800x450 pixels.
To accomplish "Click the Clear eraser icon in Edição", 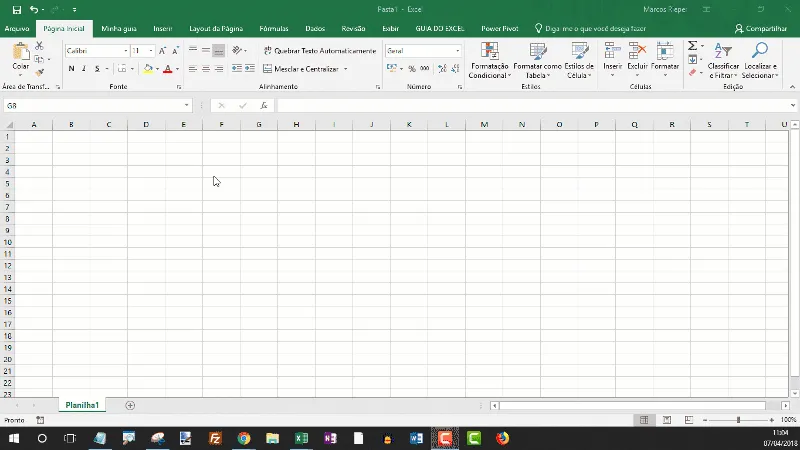I will click(x=692, y=73).
